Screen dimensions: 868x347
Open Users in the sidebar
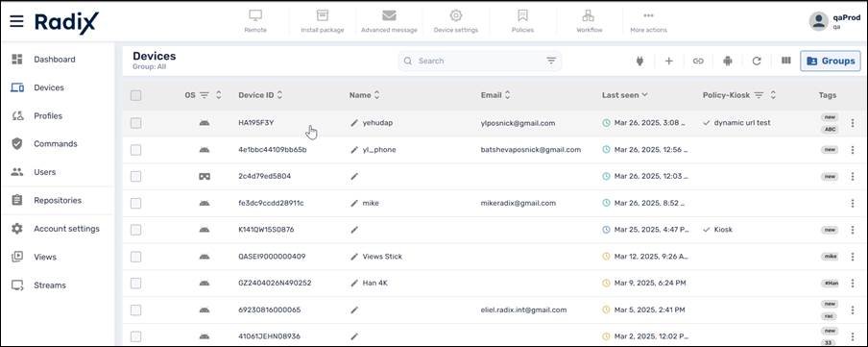coord(44,172)
